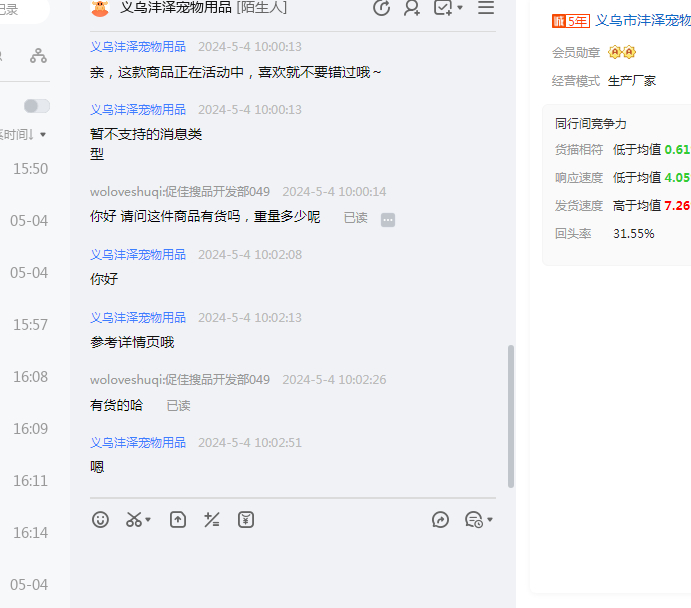Viewport: 691px width, 608px height.
Task: Click the yen payment request icon
Action: 246,520
